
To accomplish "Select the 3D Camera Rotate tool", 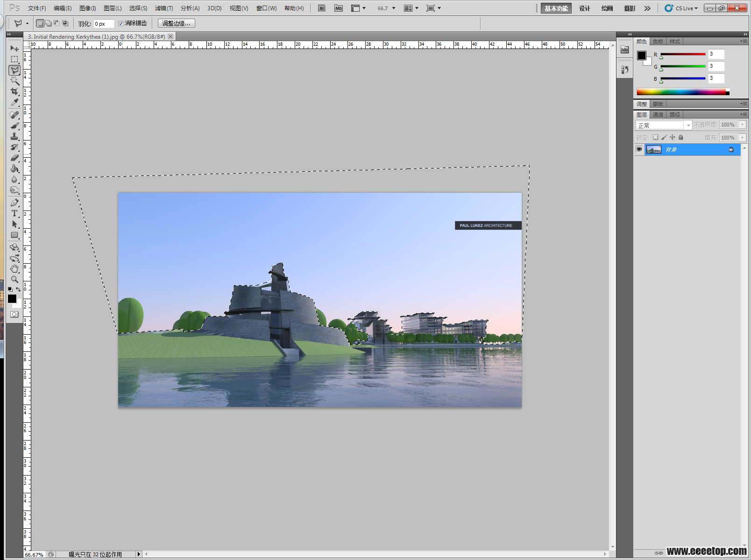I will coord(14,258).
